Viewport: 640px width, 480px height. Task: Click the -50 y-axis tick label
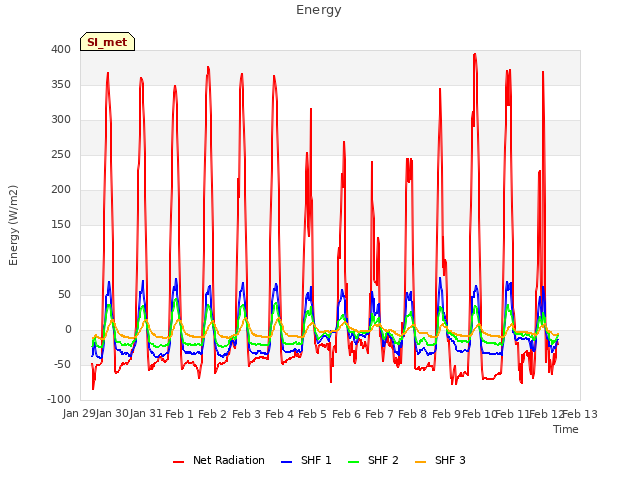[x=62, y=364]
